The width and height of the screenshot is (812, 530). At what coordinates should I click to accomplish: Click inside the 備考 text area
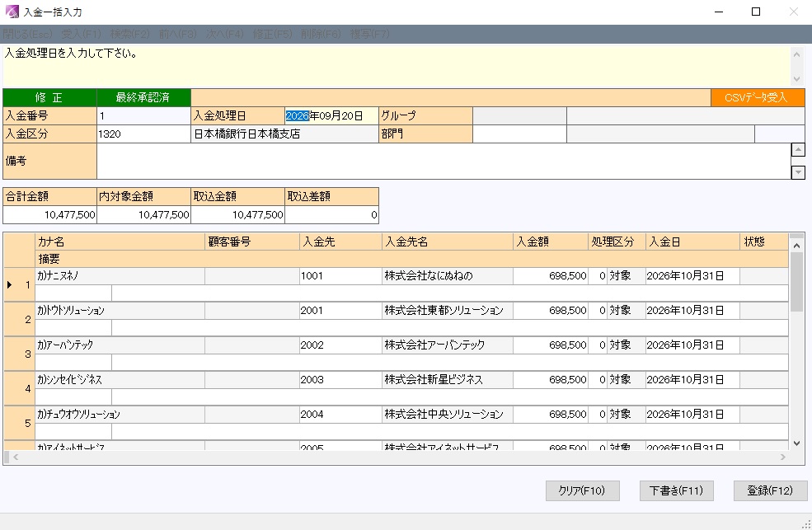(x=444, y=162)
